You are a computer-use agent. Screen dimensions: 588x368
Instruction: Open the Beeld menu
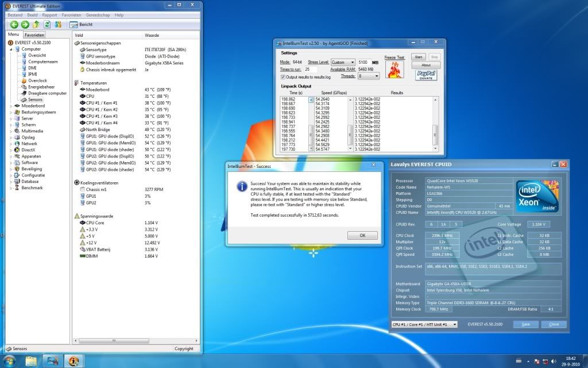(x=32, y=15)
